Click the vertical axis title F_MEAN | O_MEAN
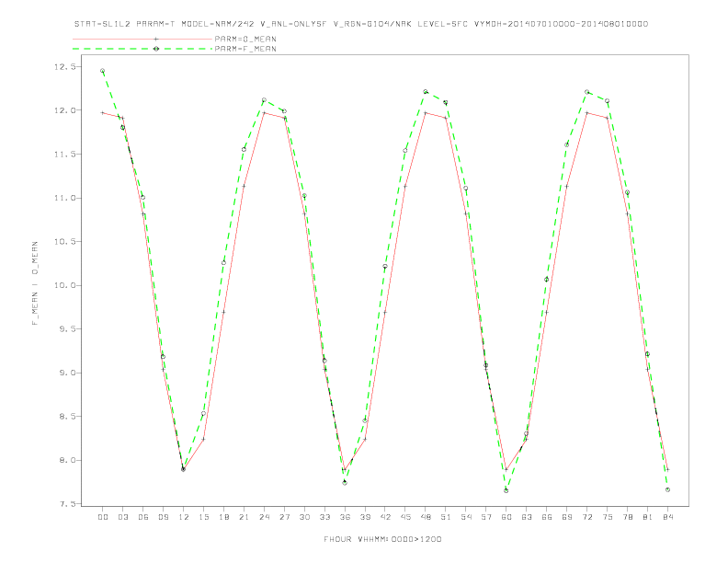 point(35,283)
